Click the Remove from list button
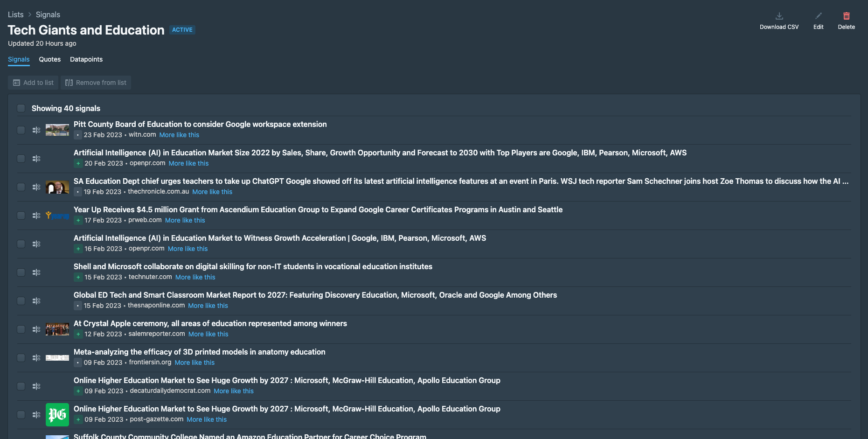This screenshot has height=439, width=868. (96, 83)
